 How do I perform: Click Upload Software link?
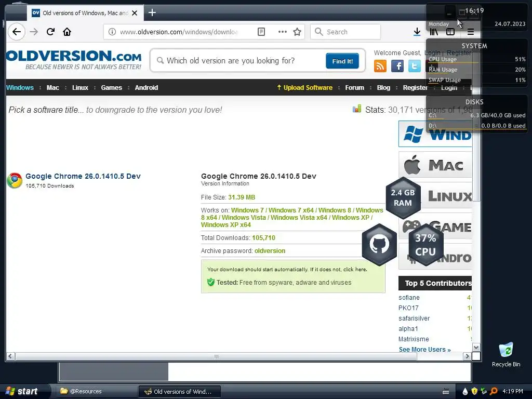(304, 87)
